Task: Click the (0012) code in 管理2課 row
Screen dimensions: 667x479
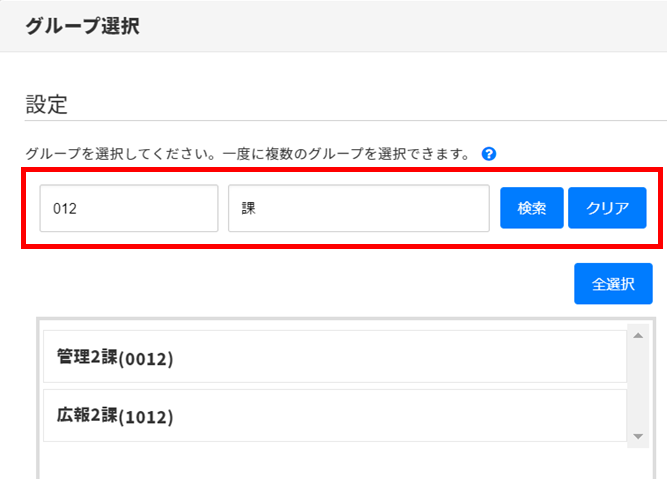Action: point(146,358)
